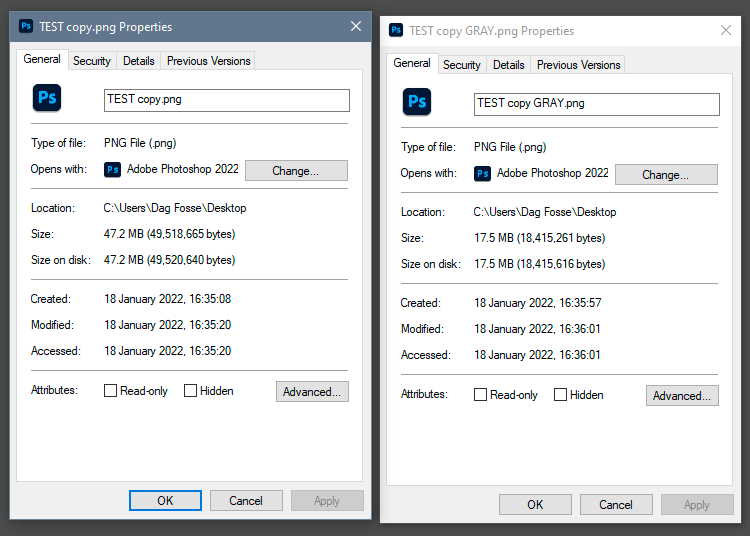Click the TEST copy GRAY.png filename field
This screenshot has height=536, width=750.
click(597, 104)
